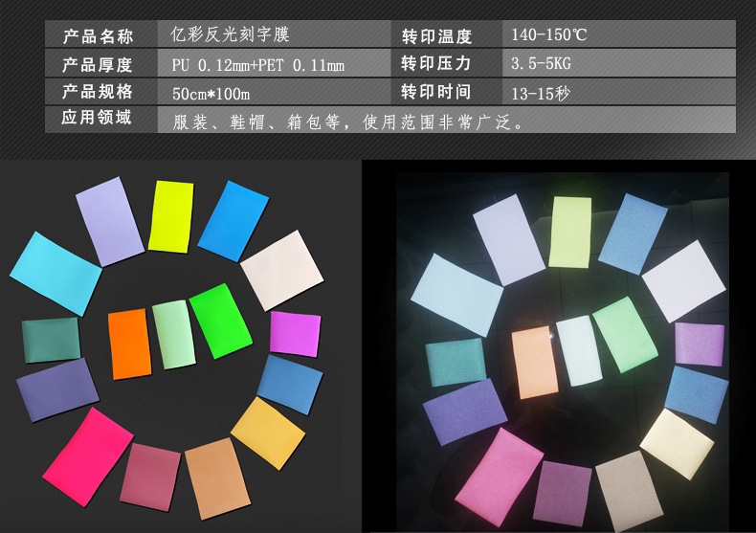Click the 产品规格 label cell
This screenshot has width=756, height=533.
[x=100, y=92]
